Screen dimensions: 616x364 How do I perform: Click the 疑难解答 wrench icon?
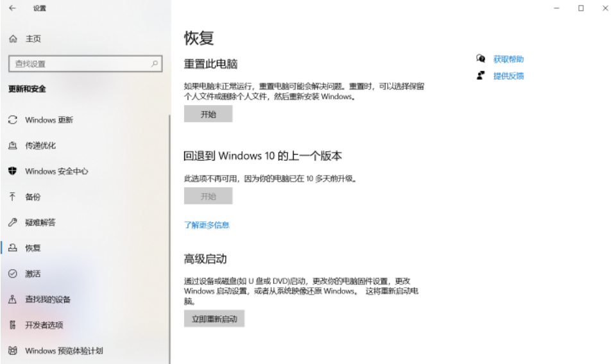(x=13, y=222)
